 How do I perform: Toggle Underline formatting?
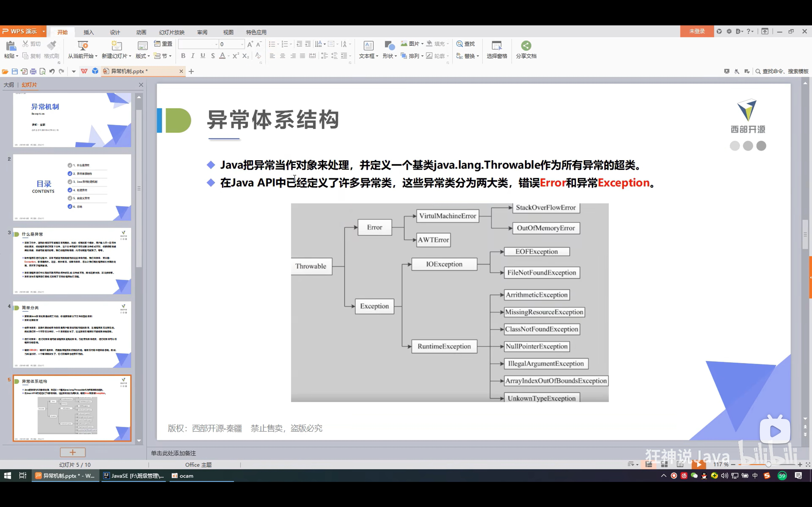click(203, 56)
